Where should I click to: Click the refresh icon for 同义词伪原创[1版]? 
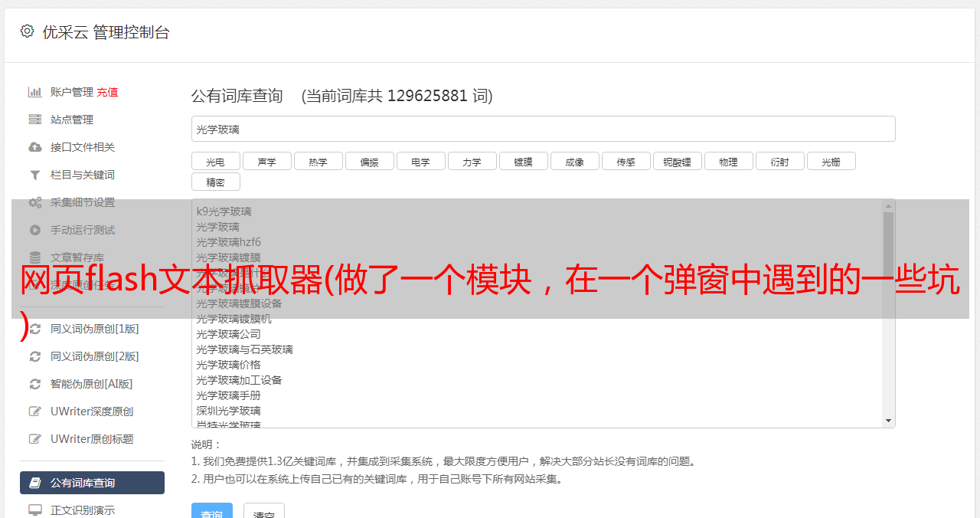click(x=35, y=329)
